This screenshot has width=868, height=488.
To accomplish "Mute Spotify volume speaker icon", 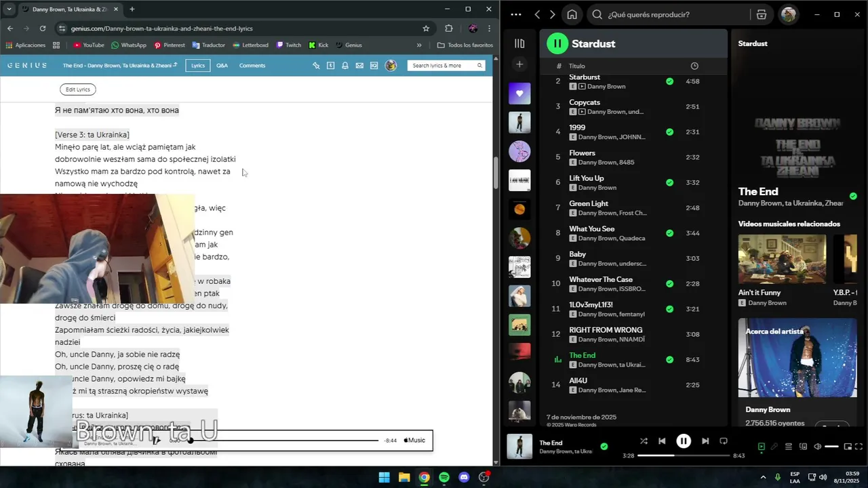I will click(817, 447).
